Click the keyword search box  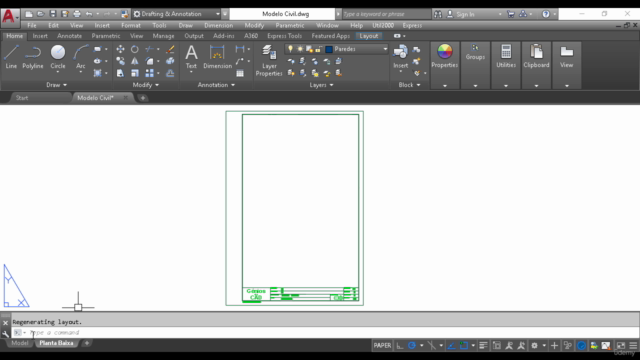pyautogui.click(x=386, y=14)
